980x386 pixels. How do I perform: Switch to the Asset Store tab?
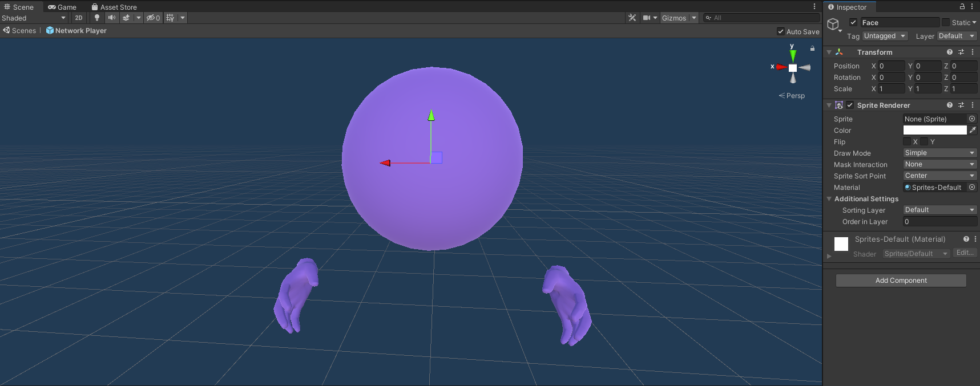(x=114, y=7)
